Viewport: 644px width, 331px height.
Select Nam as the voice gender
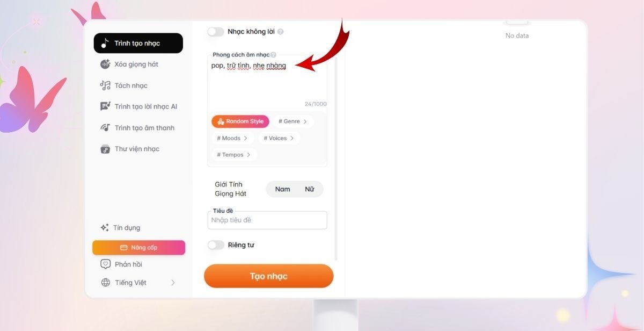pos(282,189)
